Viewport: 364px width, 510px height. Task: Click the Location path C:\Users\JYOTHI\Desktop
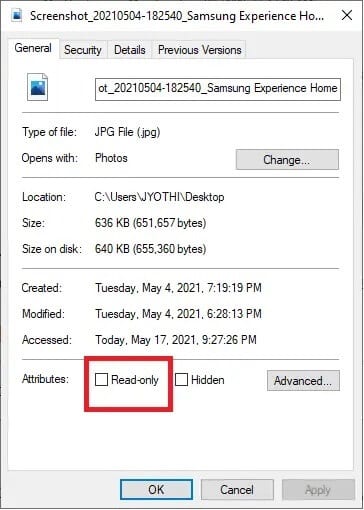(159, 197)
